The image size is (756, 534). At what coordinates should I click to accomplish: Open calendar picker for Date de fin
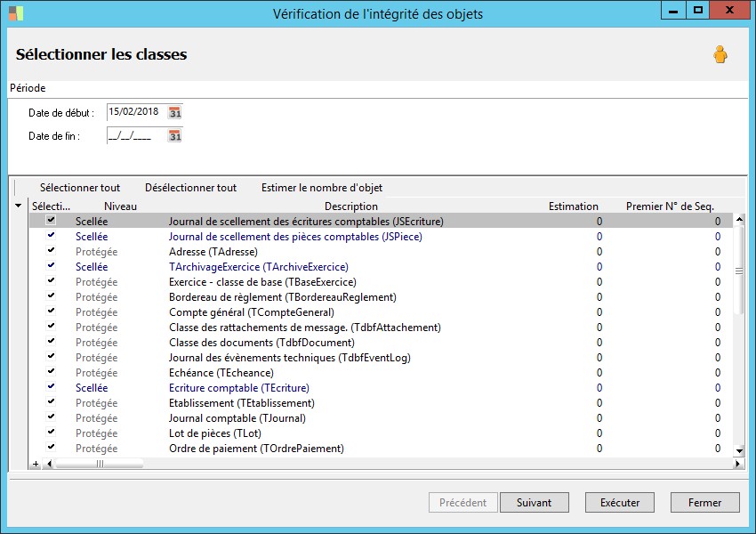[175, 136]
